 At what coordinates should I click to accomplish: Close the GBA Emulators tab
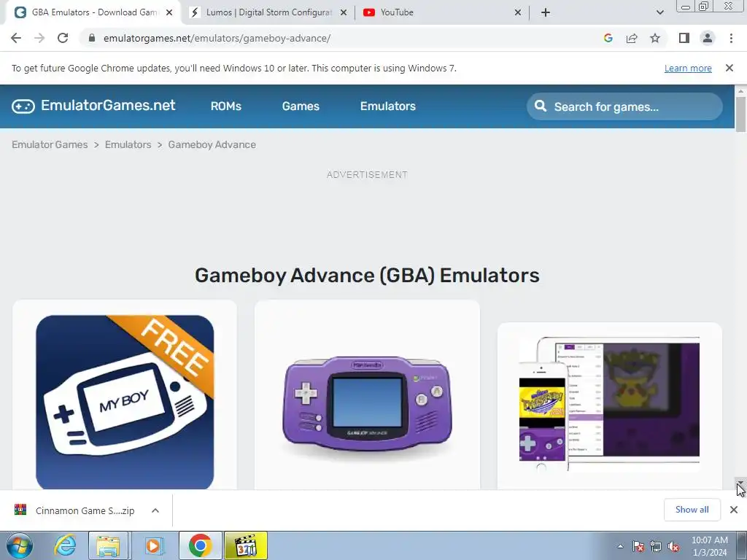(169, 12)
